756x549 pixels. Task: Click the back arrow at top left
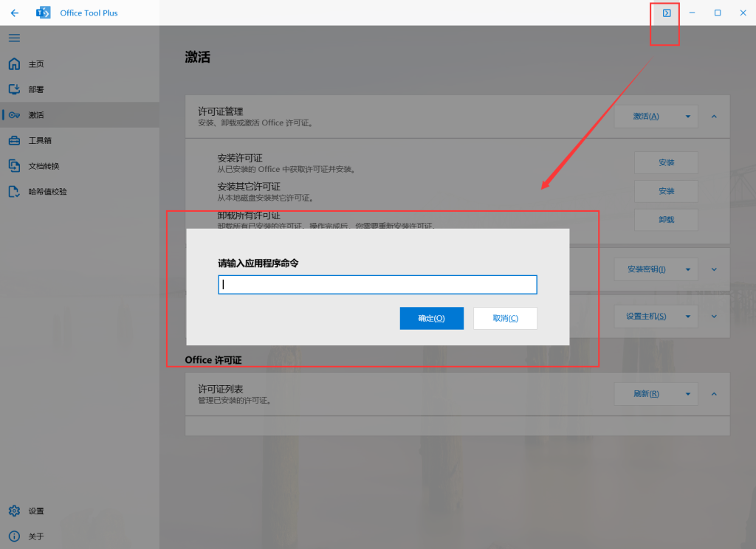(13, 13)
